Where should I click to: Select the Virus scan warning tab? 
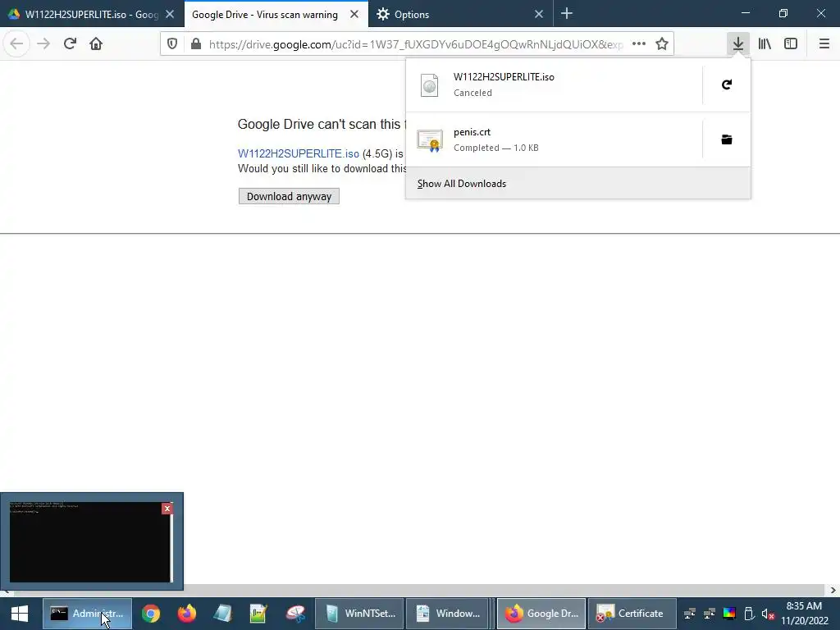pyautogui.click(x=265, y=15)
